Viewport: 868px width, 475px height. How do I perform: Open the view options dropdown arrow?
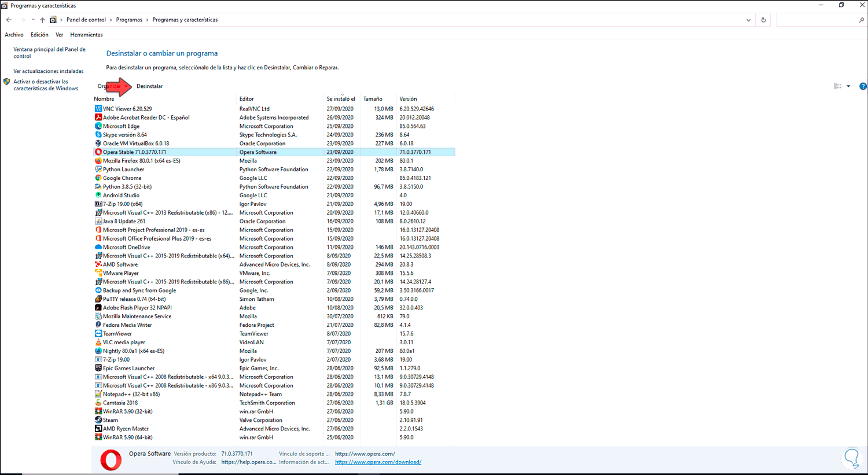[x=848, y=86]
